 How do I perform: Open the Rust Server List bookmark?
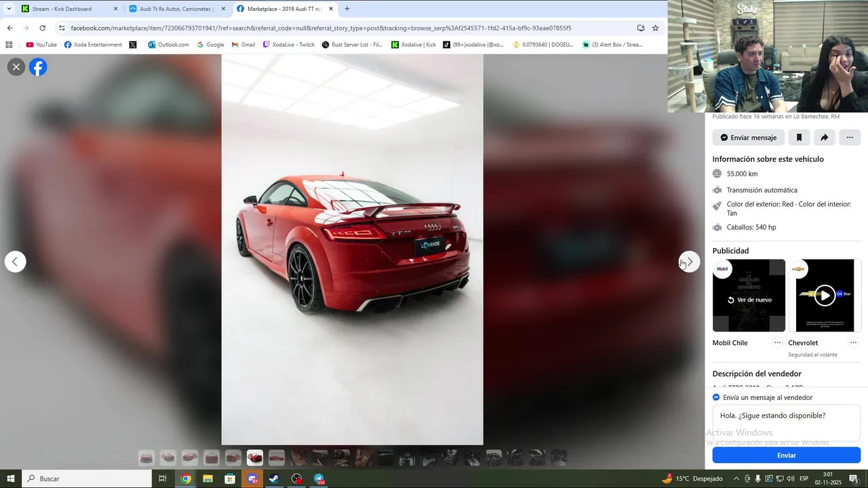353,45
